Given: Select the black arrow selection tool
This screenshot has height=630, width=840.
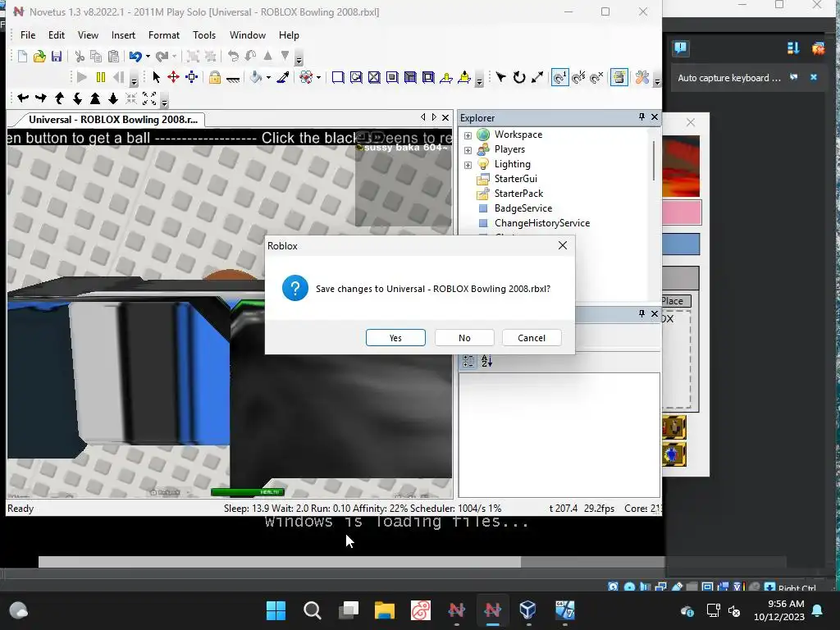Looking at the screenshot, I should pos(156,77).
